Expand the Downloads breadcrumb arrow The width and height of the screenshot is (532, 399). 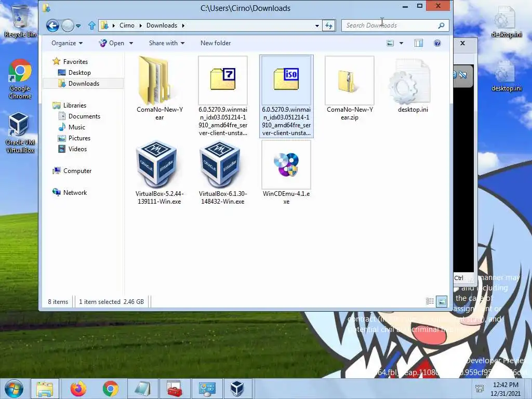(x=183, y=25)
